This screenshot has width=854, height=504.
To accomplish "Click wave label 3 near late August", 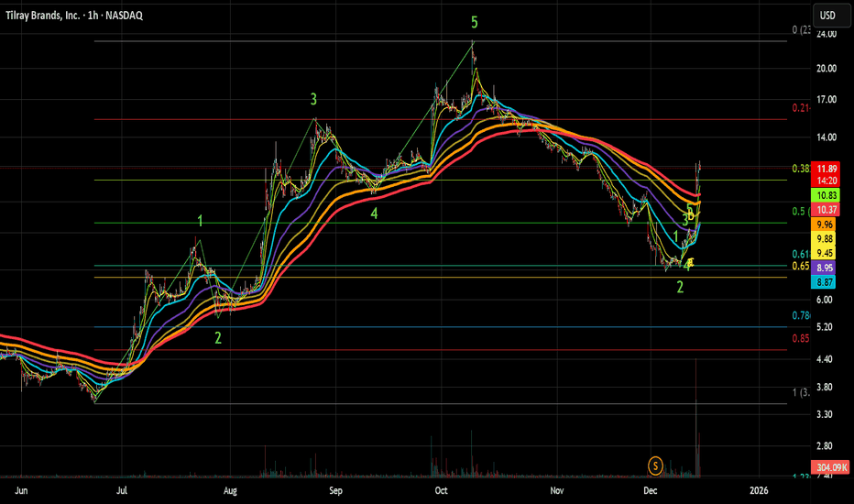I will point(313,99).
